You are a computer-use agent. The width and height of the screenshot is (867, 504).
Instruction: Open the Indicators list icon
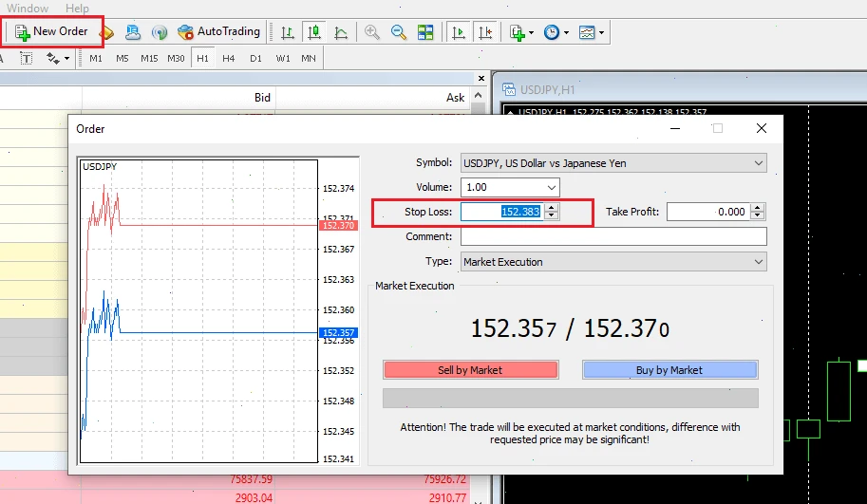(x=517, y=32)
